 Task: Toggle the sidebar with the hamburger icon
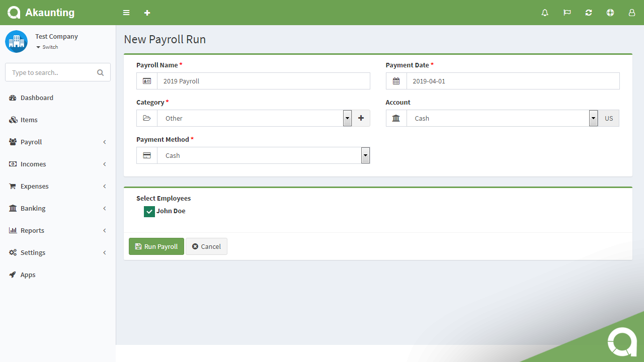pos(126,13)
